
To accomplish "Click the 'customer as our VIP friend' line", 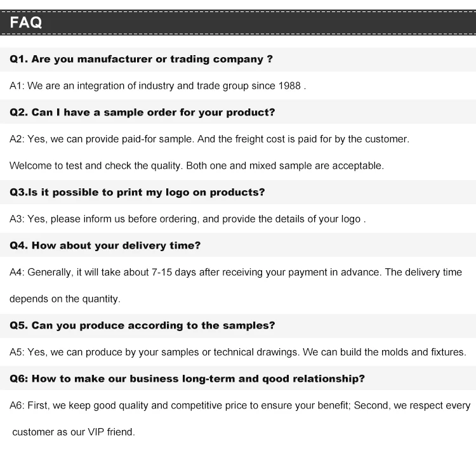I will (x=74, y=432).
